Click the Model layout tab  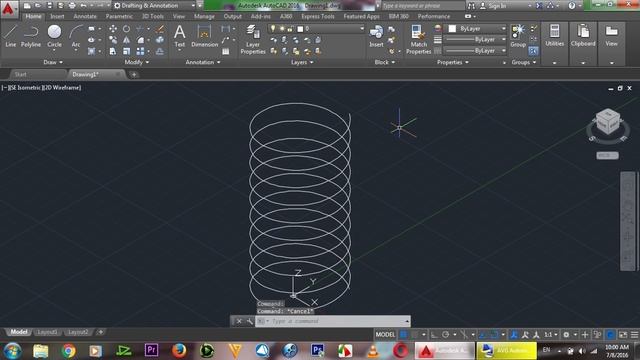pos(18,332)
